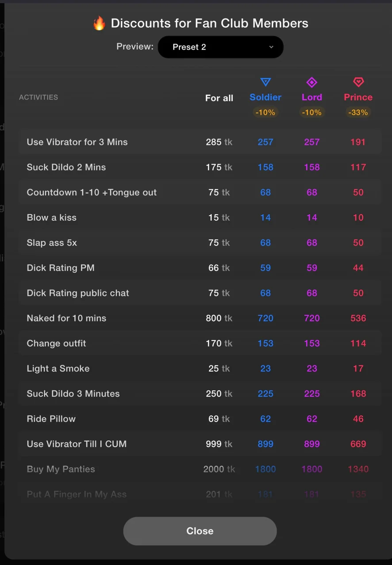Click the Prince gem badge icon
The height and width of the screenshot is (565, 392).
pyautogui.click(x=358, y=82)
